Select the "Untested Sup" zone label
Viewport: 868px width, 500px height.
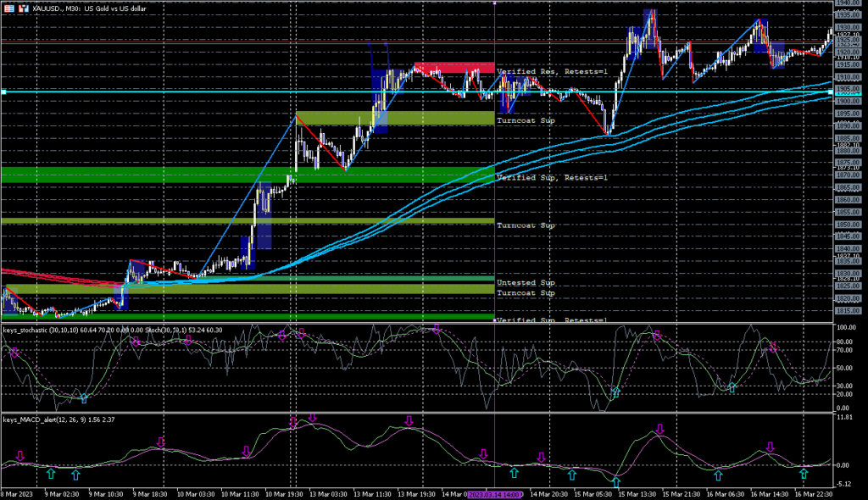click(x=525, y=281)
